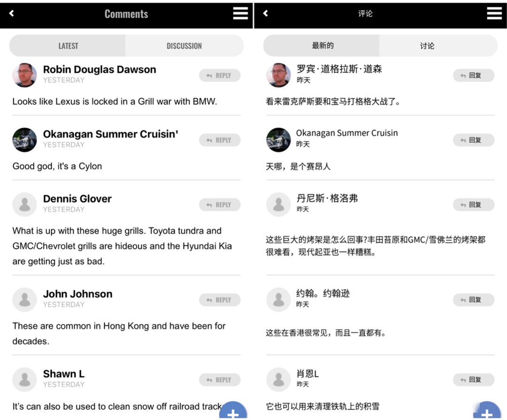The image size is (507, 420).
Task: Reply to Robin Douglas Dawson's comment
Action: pos(220,76)
